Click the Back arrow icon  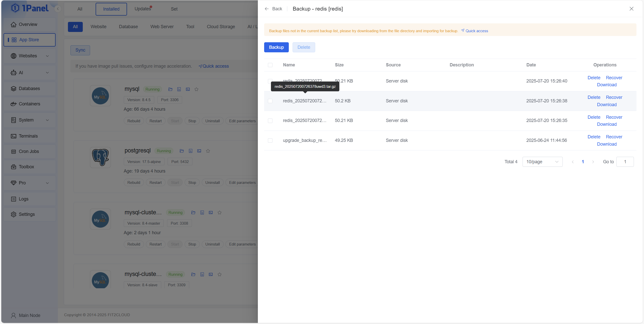267,9
